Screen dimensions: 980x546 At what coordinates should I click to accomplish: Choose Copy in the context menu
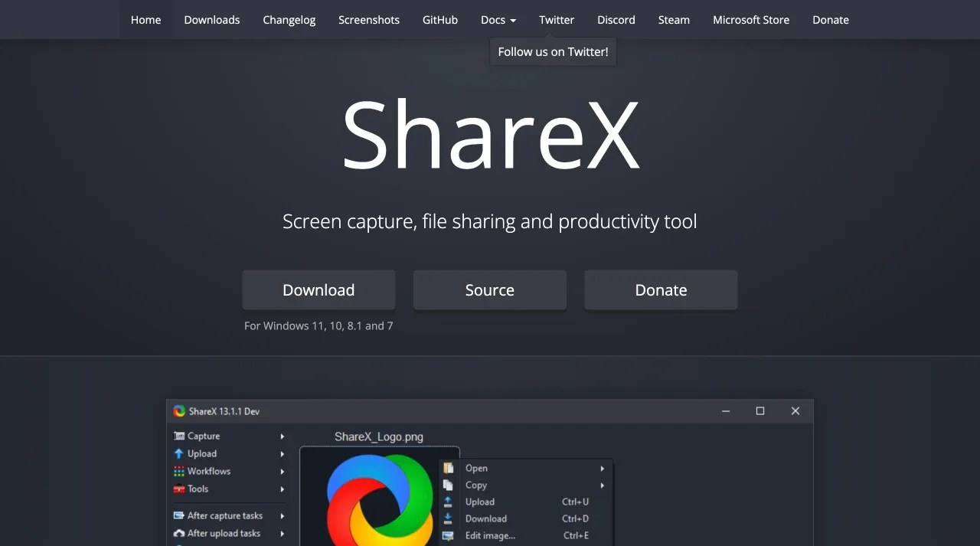[x=527, y=485]
